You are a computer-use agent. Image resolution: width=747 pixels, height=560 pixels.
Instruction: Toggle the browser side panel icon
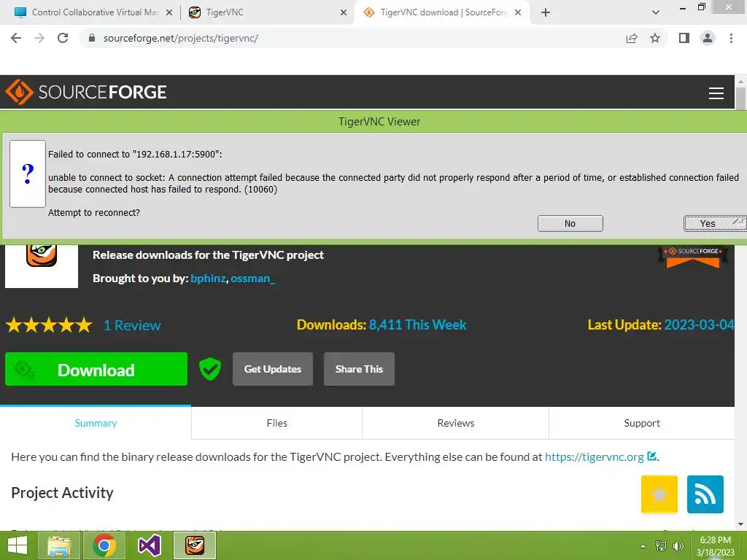684,38
